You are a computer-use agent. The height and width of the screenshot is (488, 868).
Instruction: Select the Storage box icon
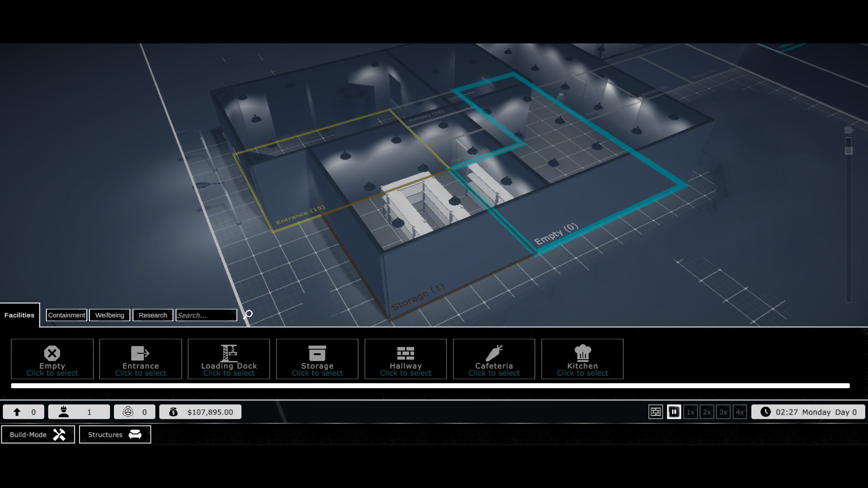(x=317, y=353)
